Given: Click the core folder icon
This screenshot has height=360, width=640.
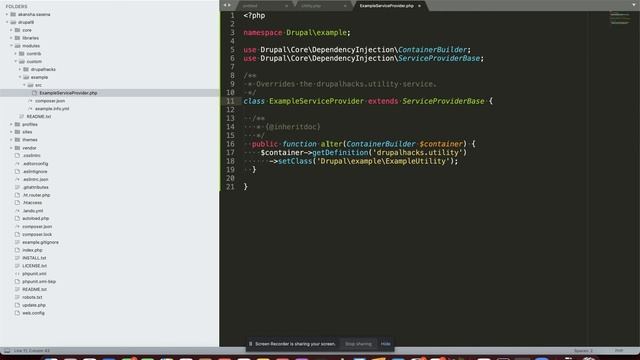Looking at the screenshot, I should tap(17, 30).
